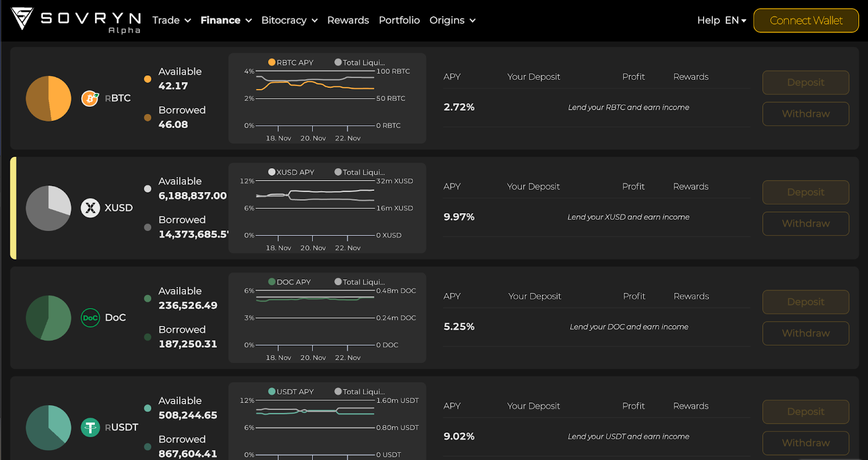Toggle the XUSD APY chart series
868x460 pixels.
point(291,172)
